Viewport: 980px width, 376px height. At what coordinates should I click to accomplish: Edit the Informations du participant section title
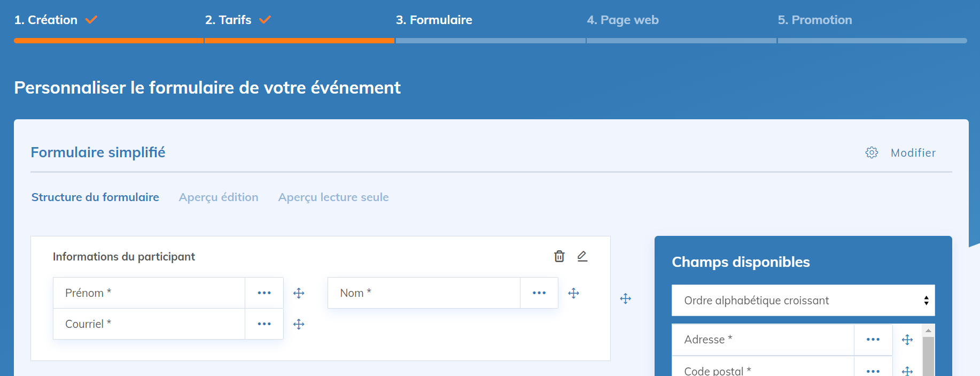582,256
